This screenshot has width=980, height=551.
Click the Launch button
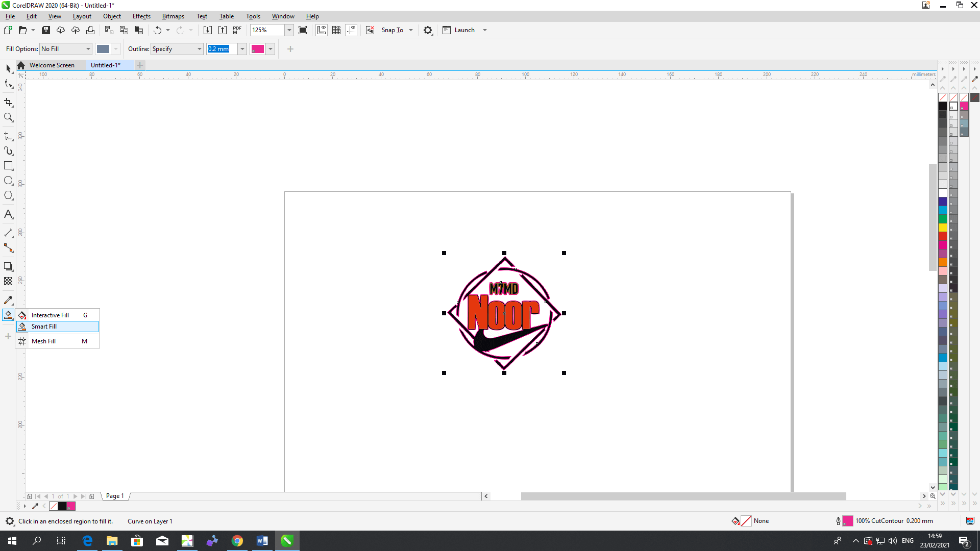[459, 30]
